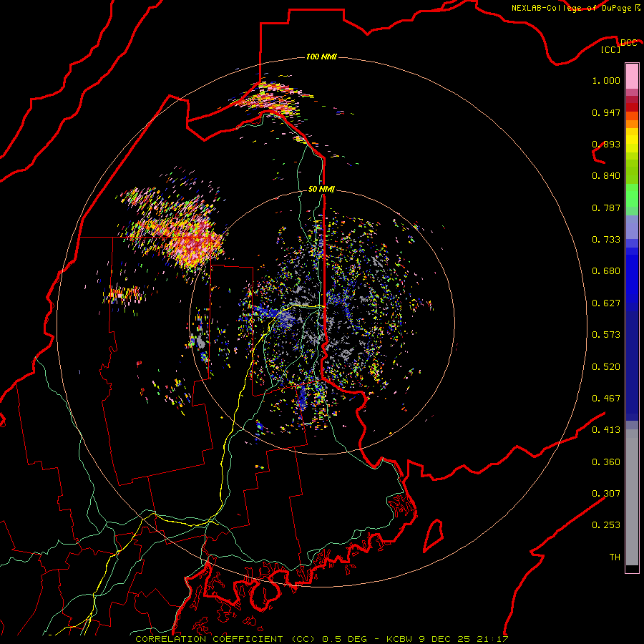Viewport: 644px width, 644px height.
Task: Select the 0.467 legend value
Action: [x=606, y=399]
